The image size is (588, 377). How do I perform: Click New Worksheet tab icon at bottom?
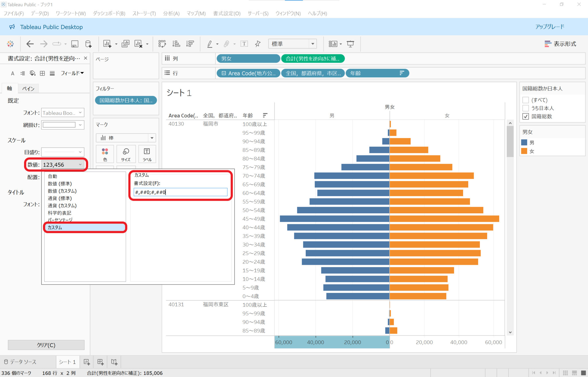click(86, 362)
